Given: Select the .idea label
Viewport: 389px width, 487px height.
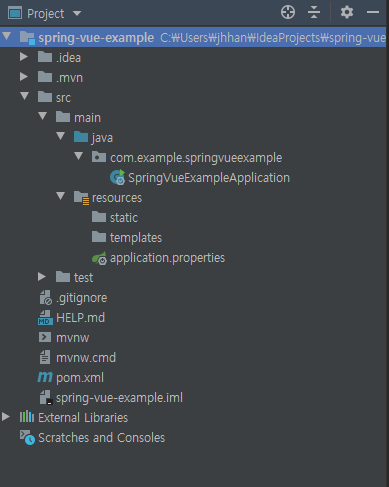Looking at the screenshot, I should point(68,58).
